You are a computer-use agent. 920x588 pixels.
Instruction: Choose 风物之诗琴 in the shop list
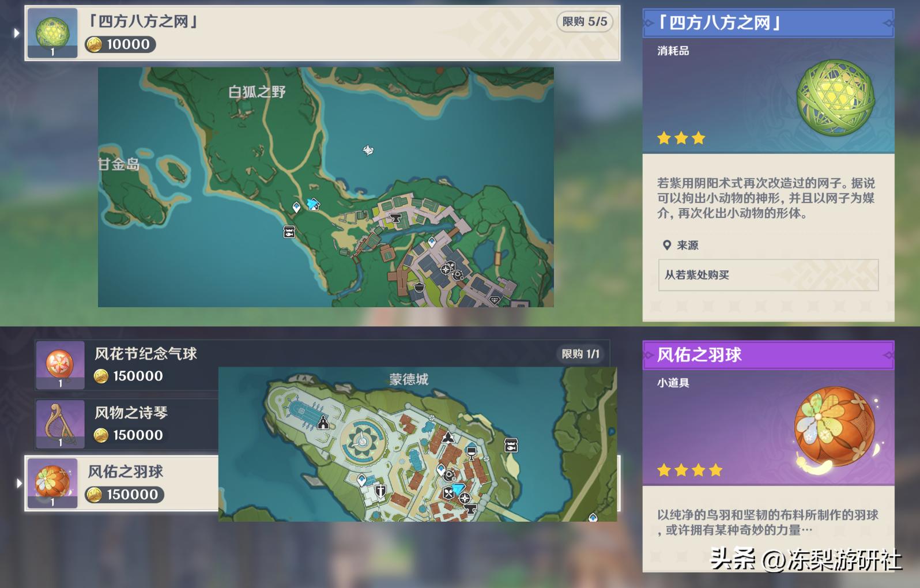click(130, 424)
